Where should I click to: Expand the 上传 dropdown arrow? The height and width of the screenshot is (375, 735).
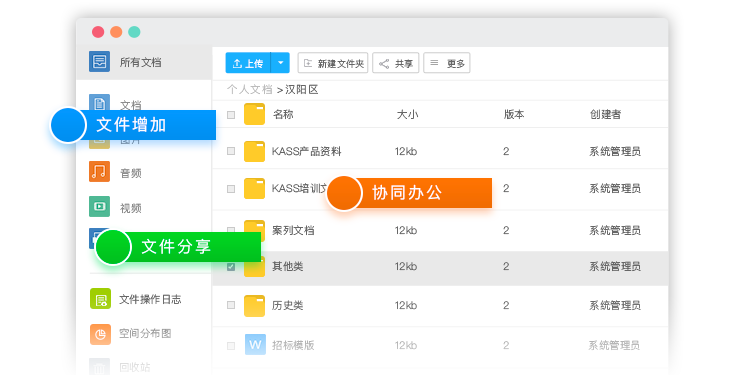(x=280, y=63)
